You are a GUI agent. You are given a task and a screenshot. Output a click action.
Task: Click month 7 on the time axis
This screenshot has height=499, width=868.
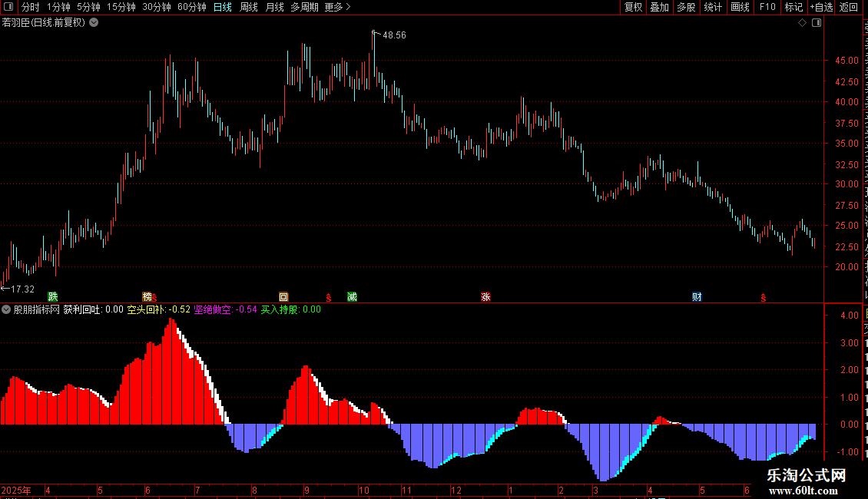coord(197,490)
